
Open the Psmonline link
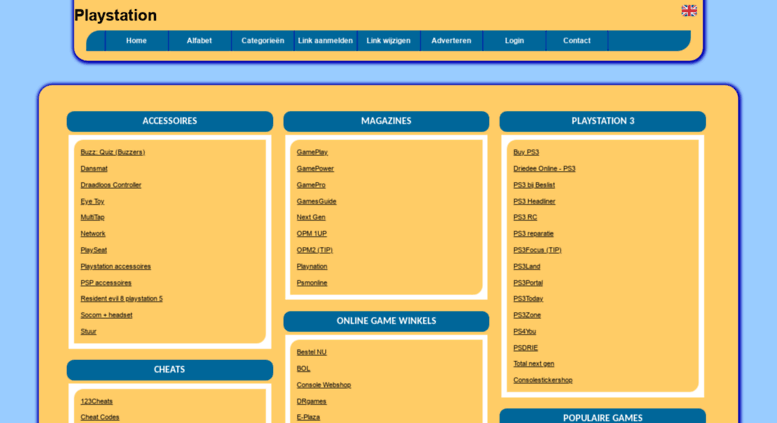click(312, 282)
